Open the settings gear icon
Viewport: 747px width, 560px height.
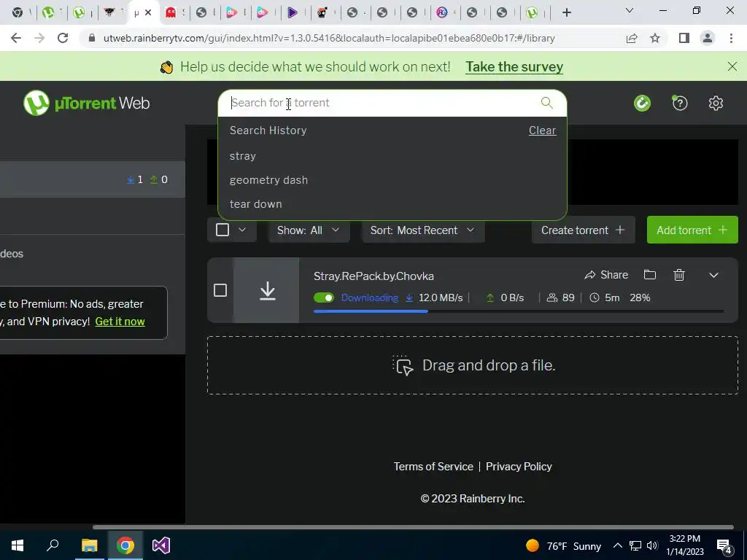tap(716, 103)
